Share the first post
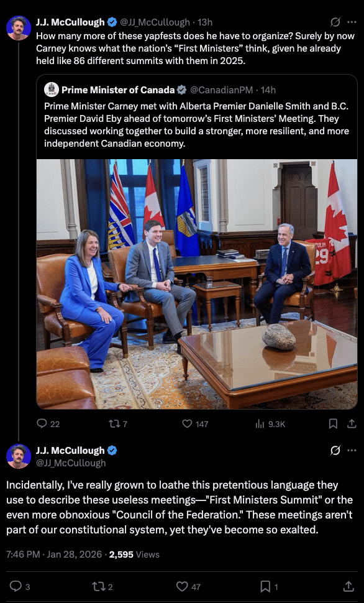 (x=352, y=424)
